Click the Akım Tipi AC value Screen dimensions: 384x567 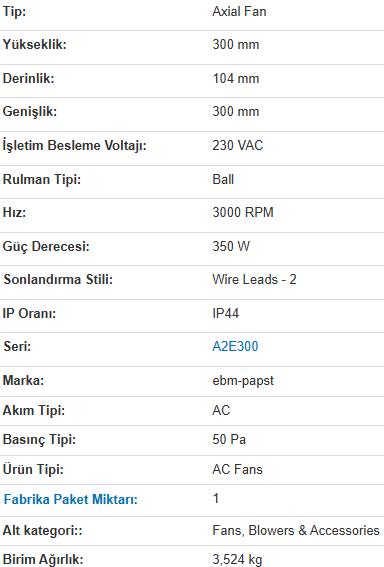coord(221,410)
